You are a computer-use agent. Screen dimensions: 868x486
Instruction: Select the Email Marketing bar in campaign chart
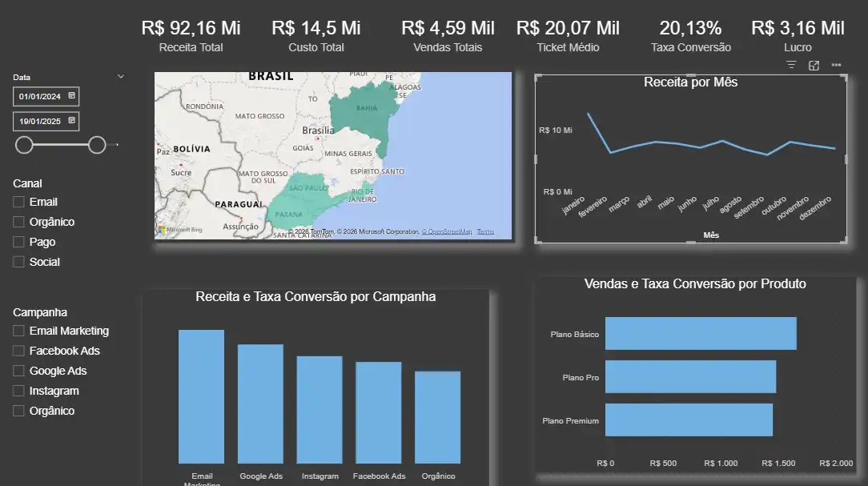(201, 396)
